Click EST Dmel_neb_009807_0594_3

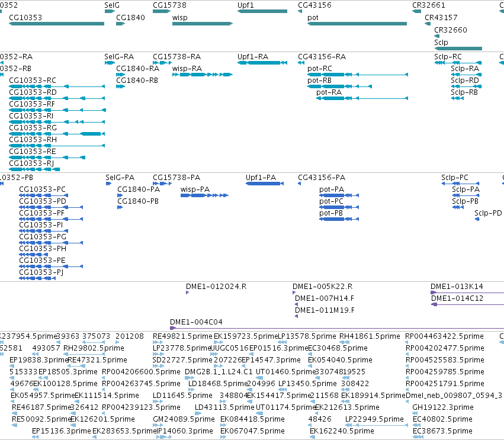point(407,402)
